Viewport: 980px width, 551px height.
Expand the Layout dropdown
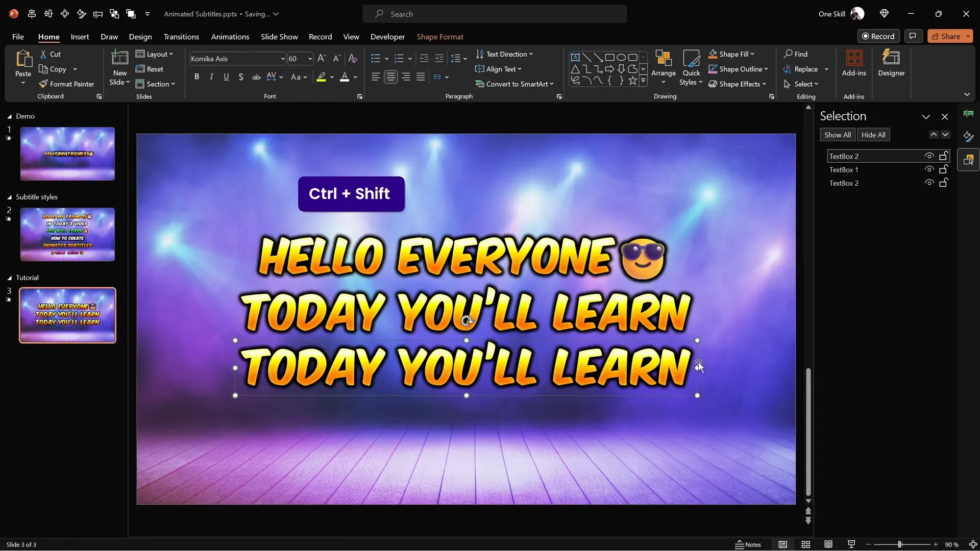(x=155, y=54)
